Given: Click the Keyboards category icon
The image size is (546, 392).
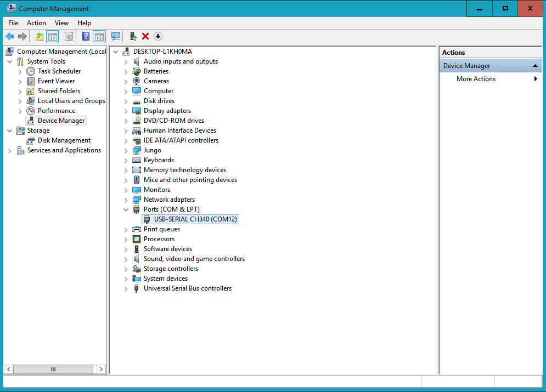Looking at the screenshot, I should (137, 160).
